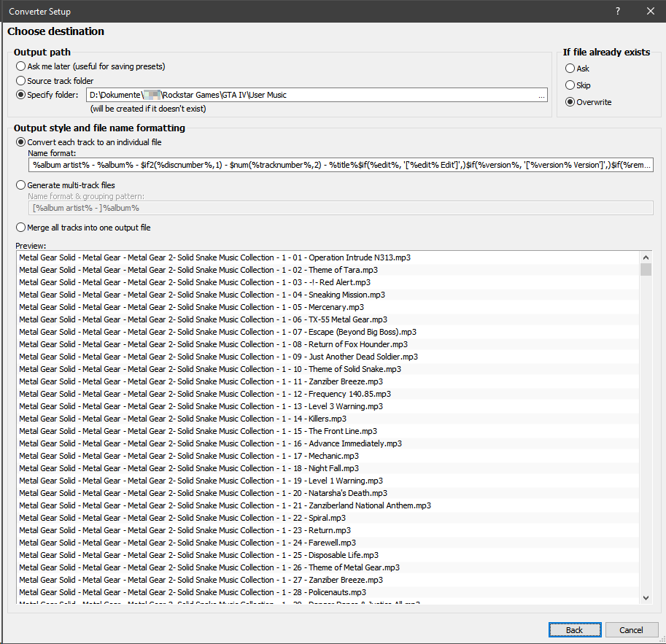Select the 'Specify folder' radio button
Viewport: 666px width, 644px height.
(47, 95)
